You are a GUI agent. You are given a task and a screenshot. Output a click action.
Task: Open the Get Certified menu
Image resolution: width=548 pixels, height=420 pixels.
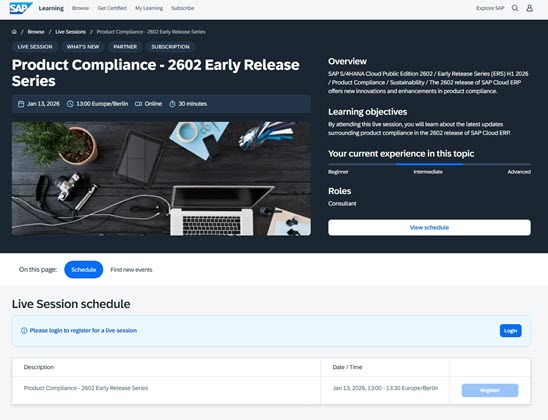(x=112, y=8)
